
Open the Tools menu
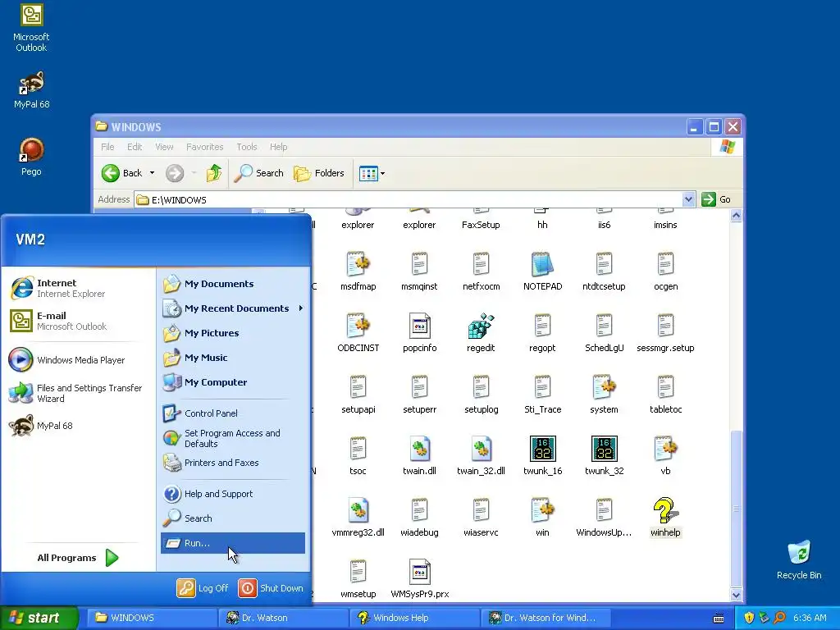coord(246,147)
